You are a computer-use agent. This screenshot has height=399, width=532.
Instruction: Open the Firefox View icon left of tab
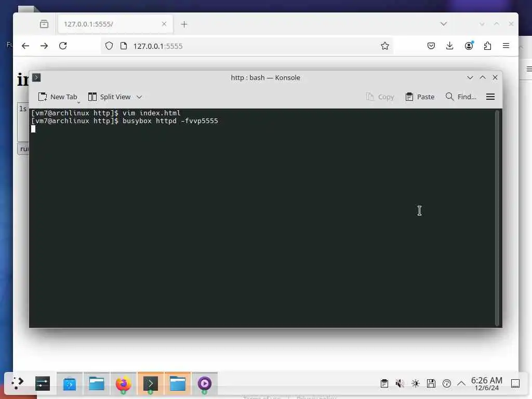pyautogui.click(x=44, y=24)
